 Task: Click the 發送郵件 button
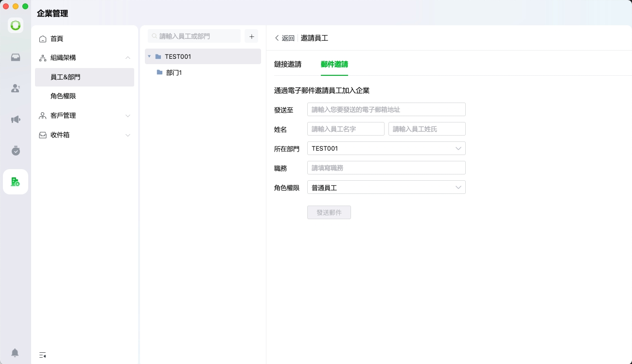(x=329, y=212)
